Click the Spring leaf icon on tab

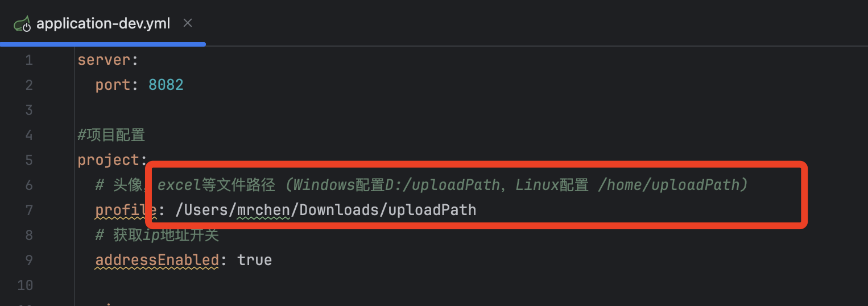point(22,24)
